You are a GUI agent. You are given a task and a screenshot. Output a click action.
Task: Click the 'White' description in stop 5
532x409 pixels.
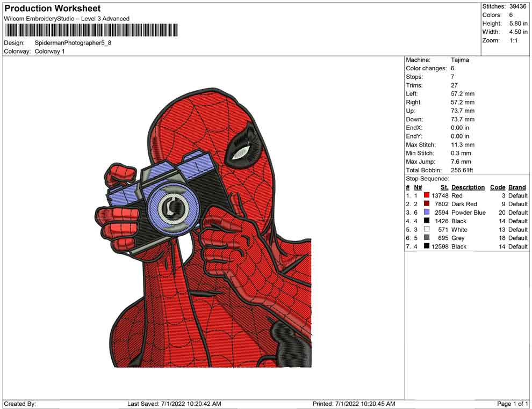point(459,229)
